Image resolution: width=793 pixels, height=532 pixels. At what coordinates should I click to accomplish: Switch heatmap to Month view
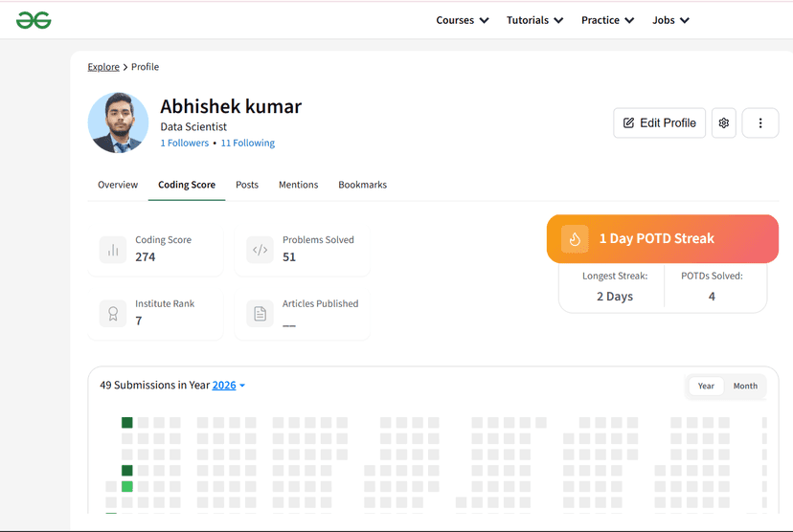pyautogui.click(x=745, y=387)
